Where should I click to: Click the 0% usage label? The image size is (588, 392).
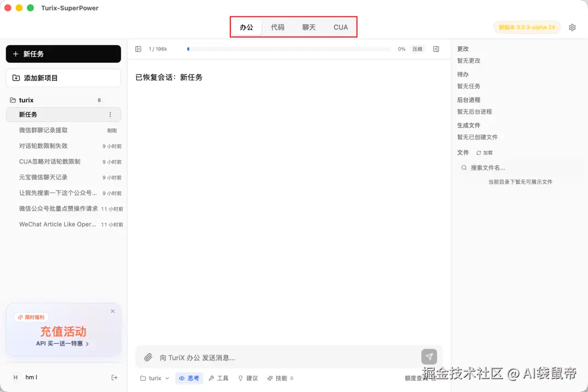click(402, 49)
